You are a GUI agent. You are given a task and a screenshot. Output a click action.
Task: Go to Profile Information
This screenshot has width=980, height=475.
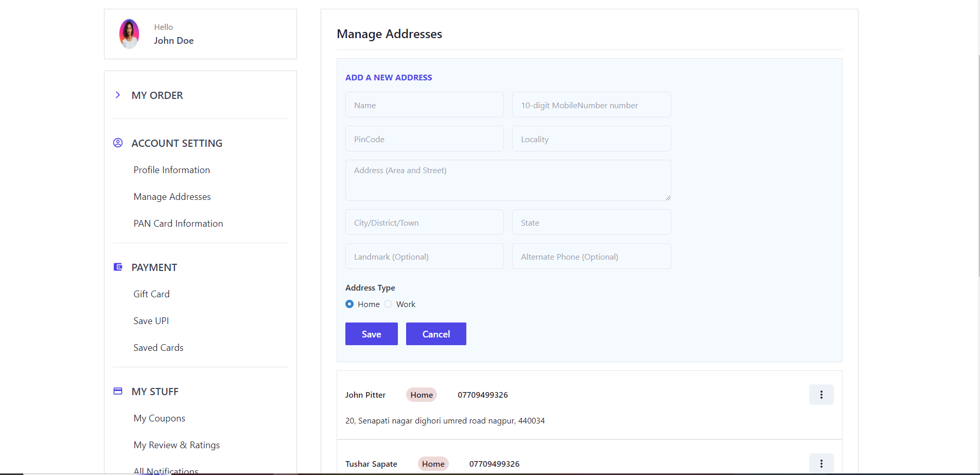[171, 169]
